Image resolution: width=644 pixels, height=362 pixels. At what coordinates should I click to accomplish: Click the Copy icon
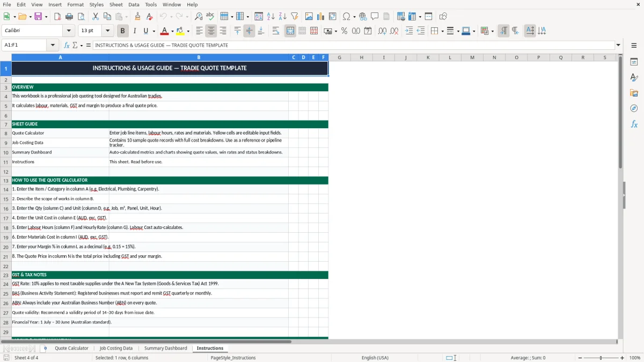[107, 17]
